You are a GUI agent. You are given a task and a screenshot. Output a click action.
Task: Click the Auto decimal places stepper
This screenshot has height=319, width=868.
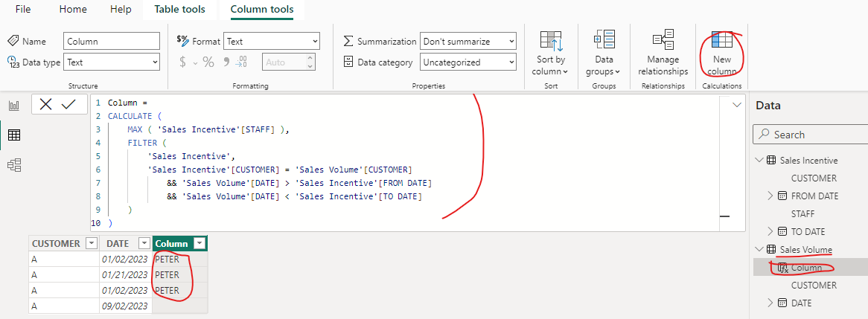coord(310,62)
